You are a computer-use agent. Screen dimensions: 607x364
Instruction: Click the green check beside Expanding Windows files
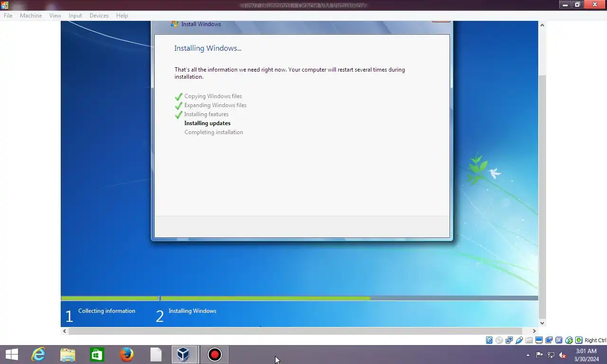pyautogui.click(x=179, y=106)
